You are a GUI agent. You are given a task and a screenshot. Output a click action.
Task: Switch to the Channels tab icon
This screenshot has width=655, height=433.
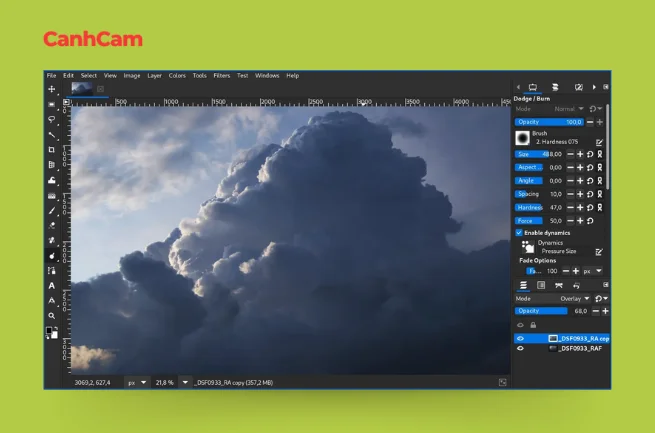540,285
